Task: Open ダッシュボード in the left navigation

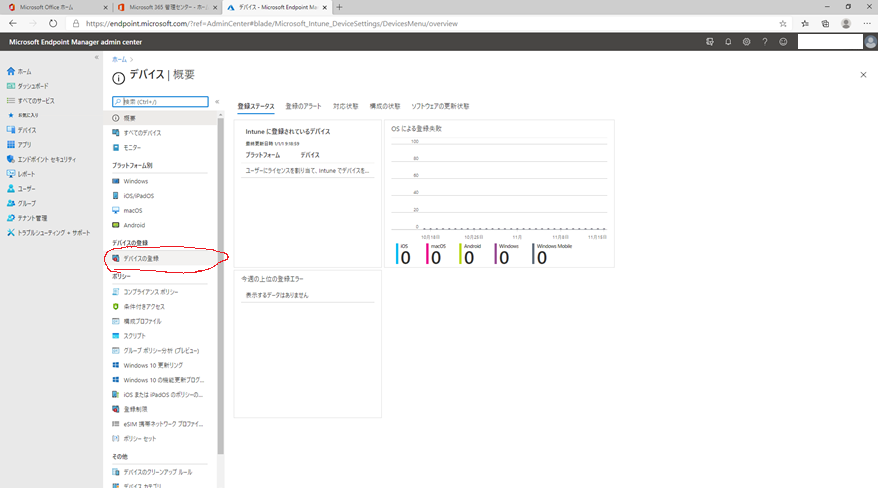Action: (27, 86)
